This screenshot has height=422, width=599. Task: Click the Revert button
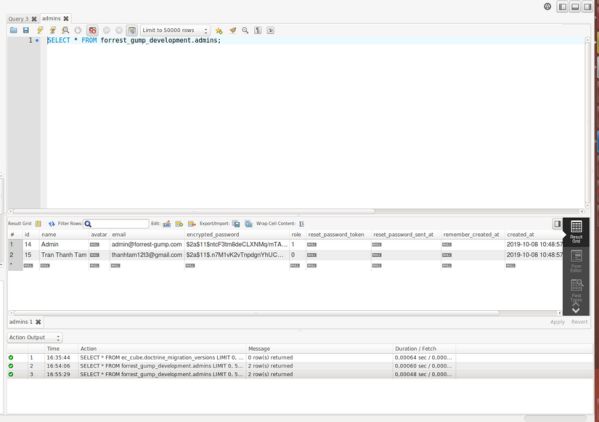580,322
